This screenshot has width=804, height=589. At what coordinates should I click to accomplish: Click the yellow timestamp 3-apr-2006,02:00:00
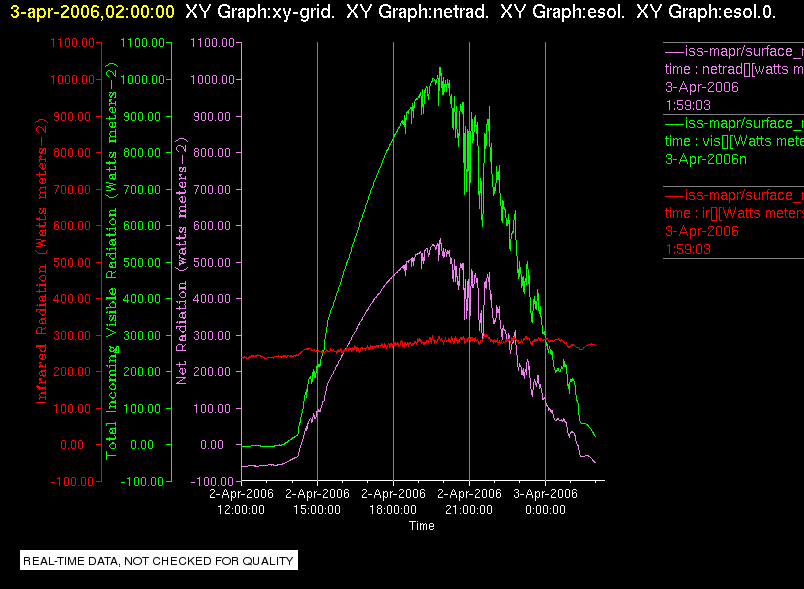pyautogui.click(x=92, y=12)
